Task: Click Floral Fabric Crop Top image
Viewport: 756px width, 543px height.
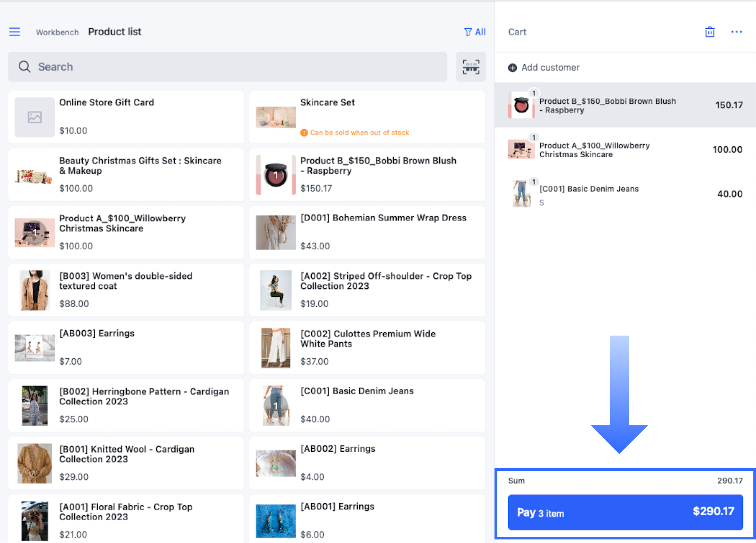Action: coord(35,521)
